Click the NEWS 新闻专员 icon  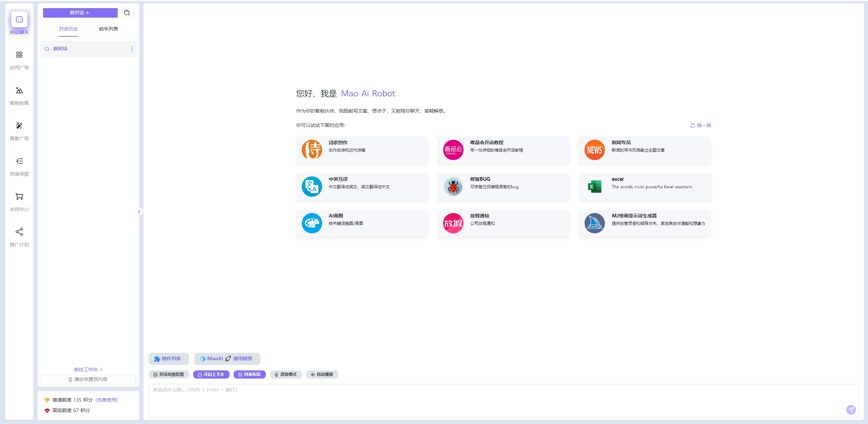(594, 150)
